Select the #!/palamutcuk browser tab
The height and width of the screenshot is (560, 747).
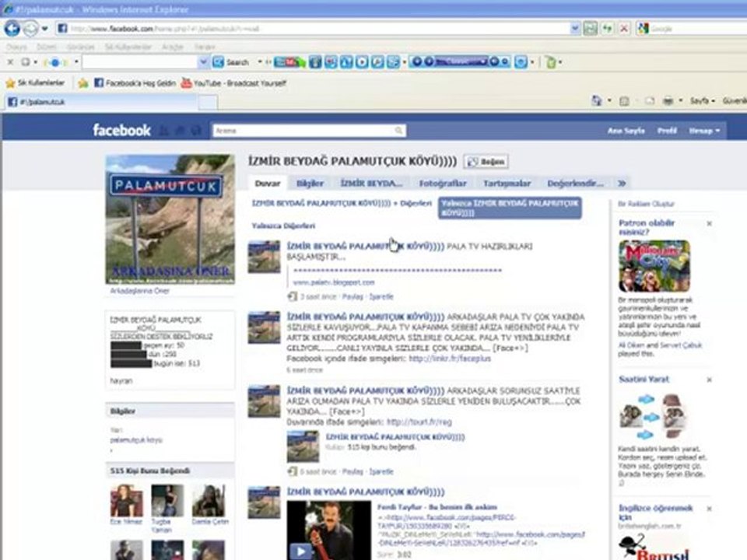(100, 101)
